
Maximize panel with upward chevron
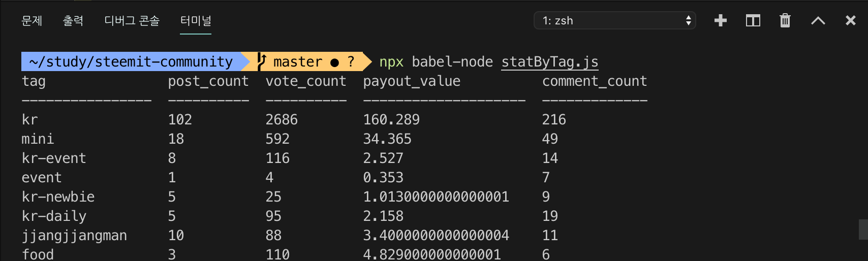(x=818, y=21)
